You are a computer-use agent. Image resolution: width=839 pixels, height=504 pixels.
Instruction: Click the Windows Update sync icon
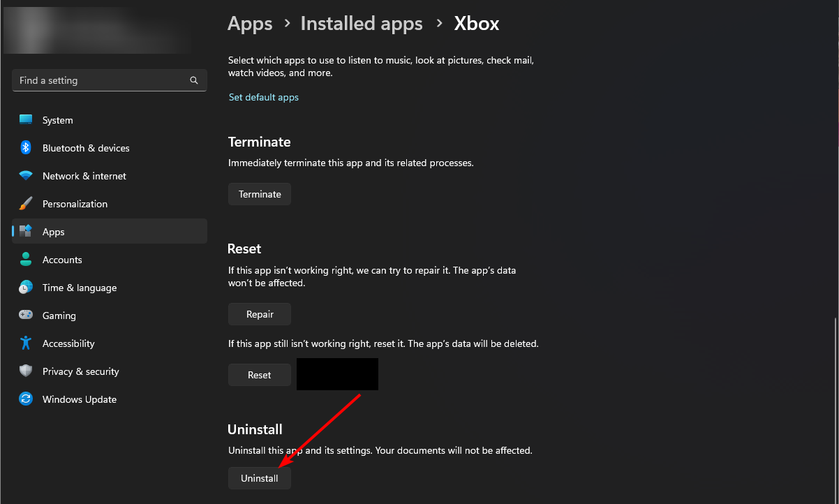point(26,399)
